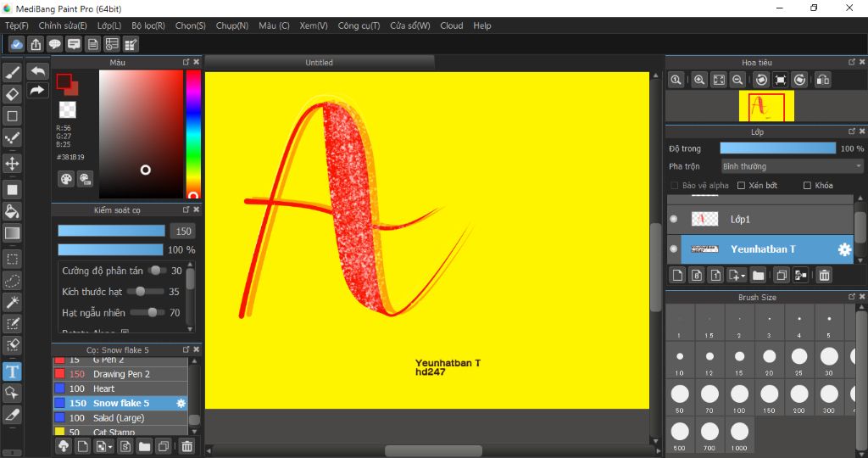Open the color palette icon
Viewport: 868px width, 458px height.
click(x=66, y=179)
